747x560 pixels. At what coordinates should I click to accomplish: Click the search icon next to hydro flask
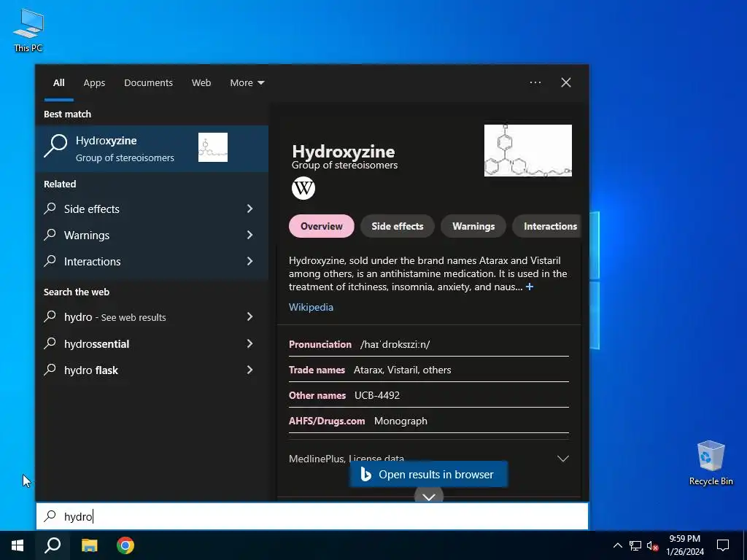click(x=50, y=370)
